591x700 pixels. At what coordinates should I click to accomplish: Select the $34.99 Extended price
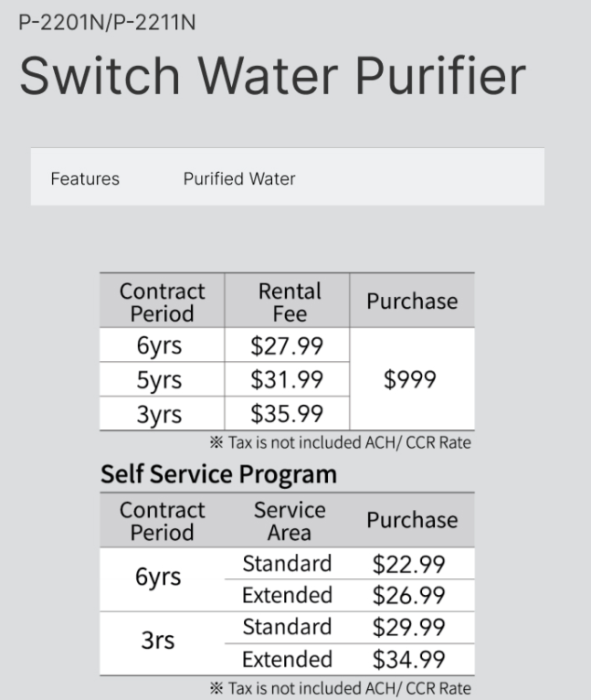click(x=408, y=659)
